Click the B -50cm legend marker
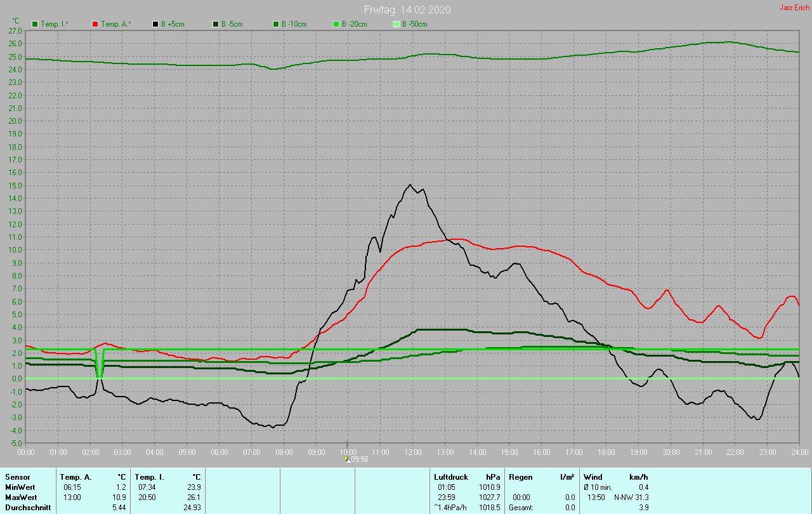 pos(396,24)
